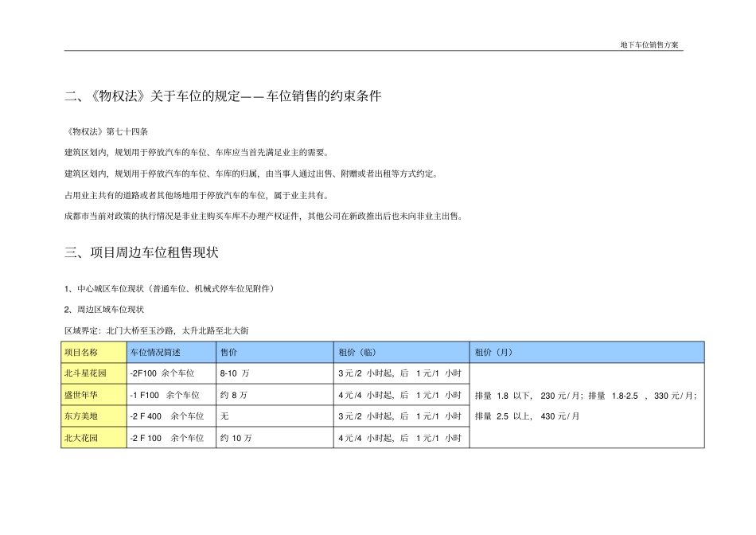Select the heading 三、项目周边车位租售现状
756x535 pixels.
coord(142,252)
